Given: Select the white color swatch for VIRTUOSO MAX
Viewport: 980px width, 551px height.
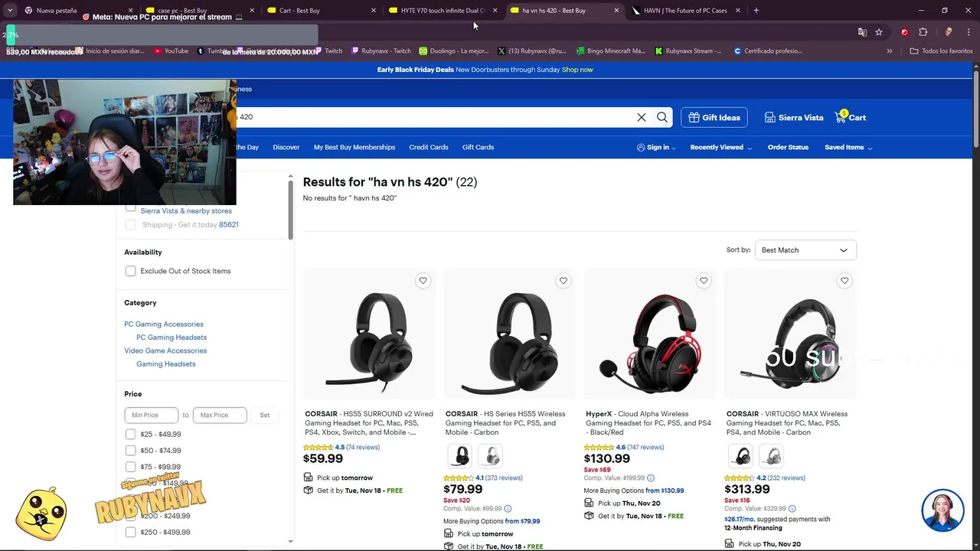Looking at the screenshot, I should [772, 456].
